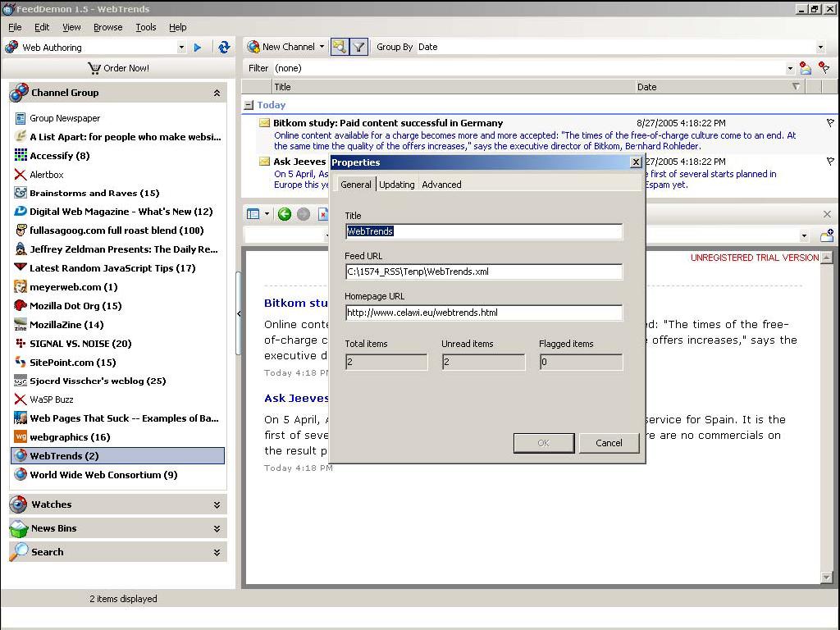
Task: Click the OK button in Properties
Action: pos(544,443)
